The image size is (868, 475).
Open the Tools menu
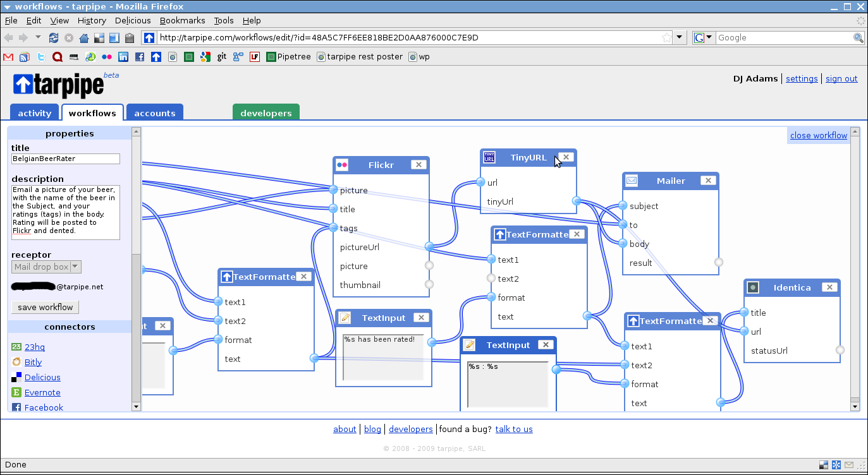pos(224,21)
